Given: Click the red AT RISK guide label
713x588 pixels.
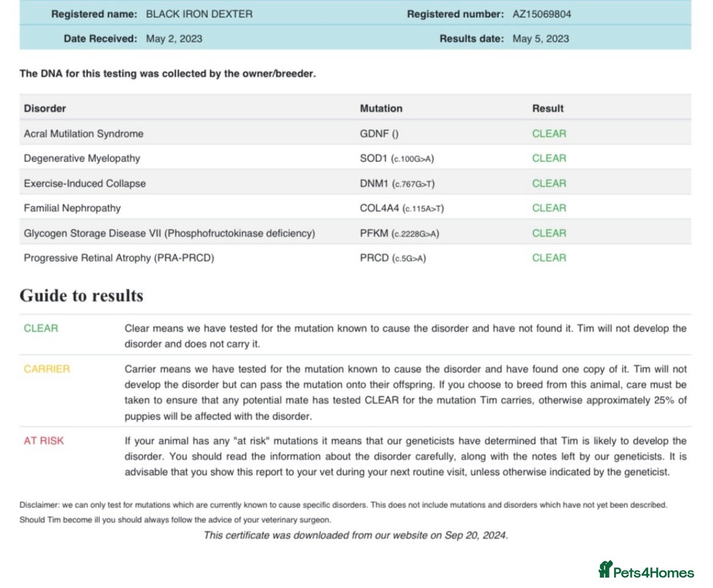Looking at the screenshot, I should [43, 441].
